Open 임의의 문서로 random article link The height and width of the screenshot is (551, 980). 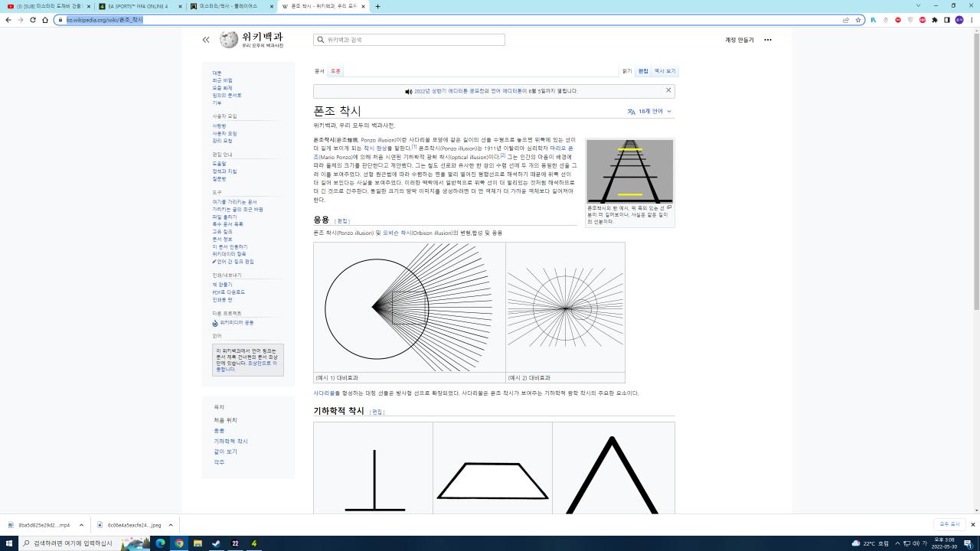227,95
